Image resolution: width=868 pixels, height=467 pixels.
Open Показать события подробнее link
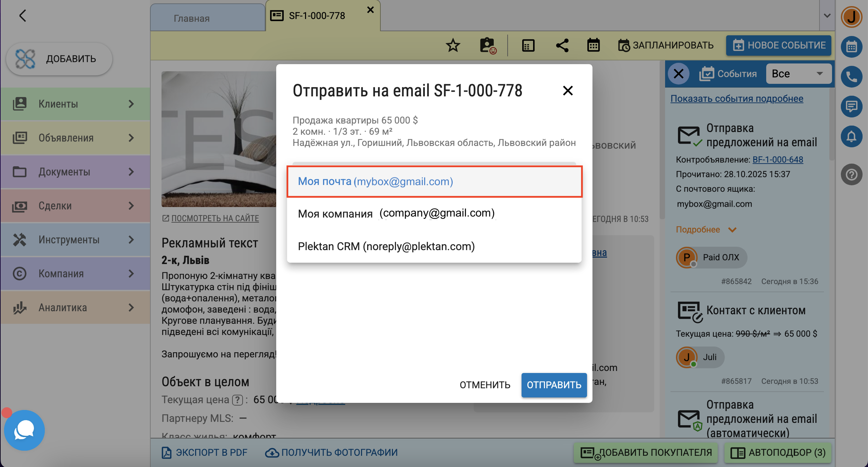[x=737, y=99]
